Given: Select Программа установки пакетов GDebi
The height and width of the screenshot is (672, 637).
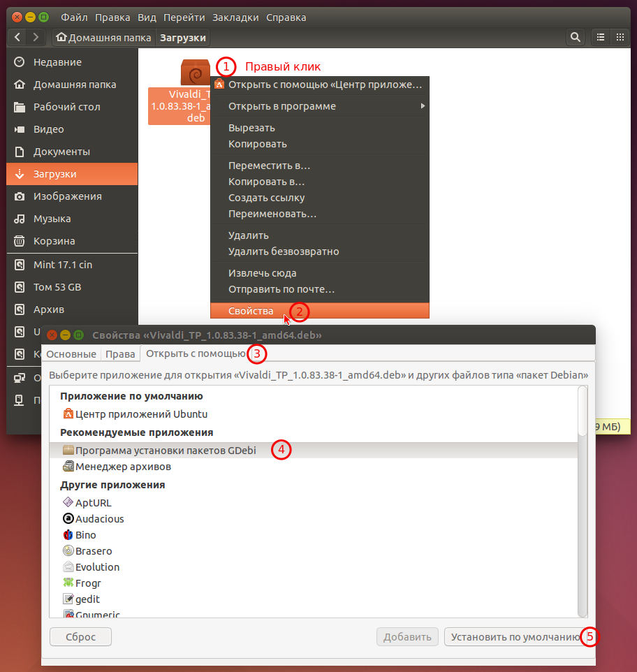Looking at the screenshot, I should 314,451.
